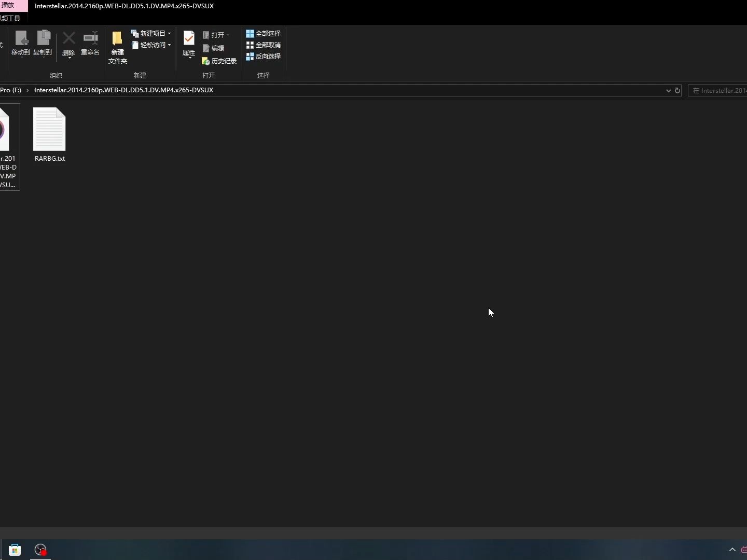
Task: Click the Pro (F:) breadcrumb segment
Action: click(x=11, y=90)
